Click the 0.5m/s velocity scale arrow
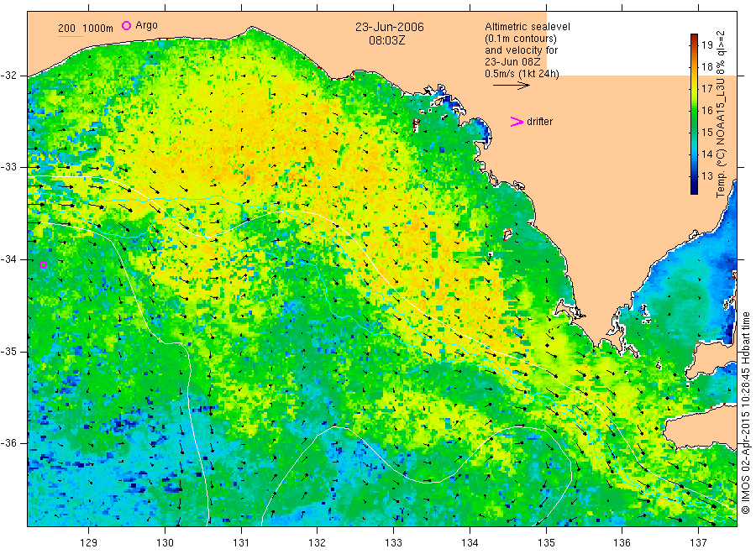This screenshot has width=756, height=554. pos(511,86)
